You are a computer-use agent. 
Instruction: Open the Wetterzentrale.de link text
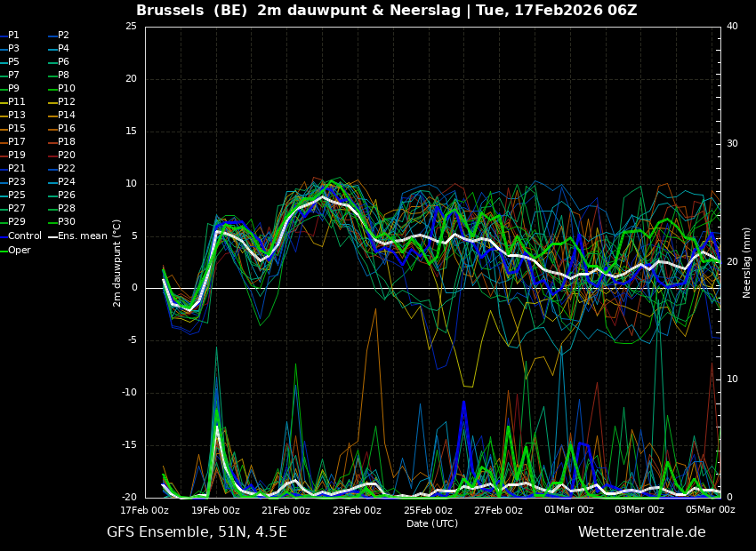(x=641, y=532)
